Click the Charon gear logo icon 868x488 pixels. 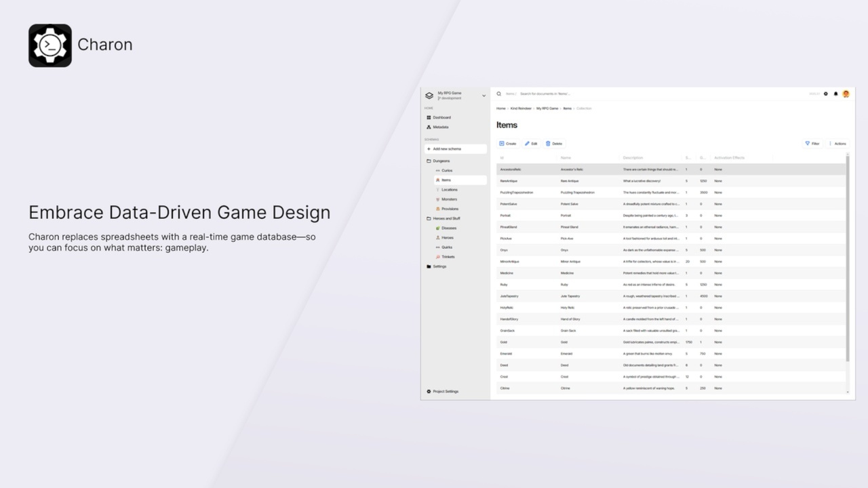pos(50,45)
